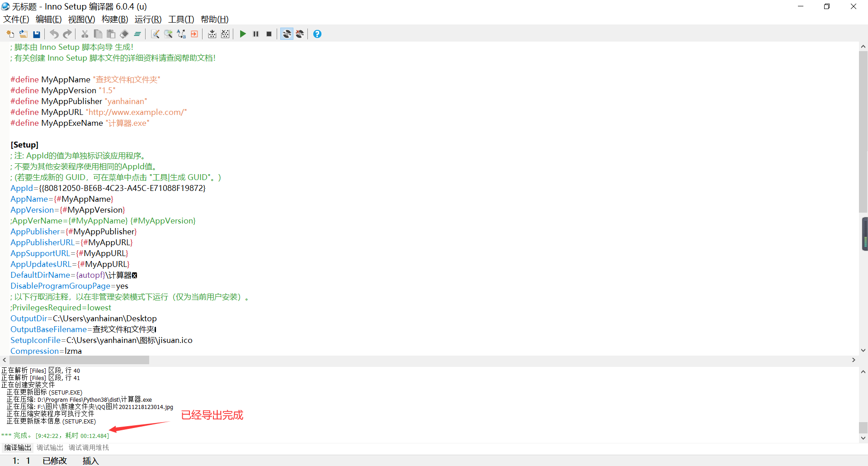Viewport: 868px width, 466px height.
Task: Open the 工具(T) menu
Action: 181,19
